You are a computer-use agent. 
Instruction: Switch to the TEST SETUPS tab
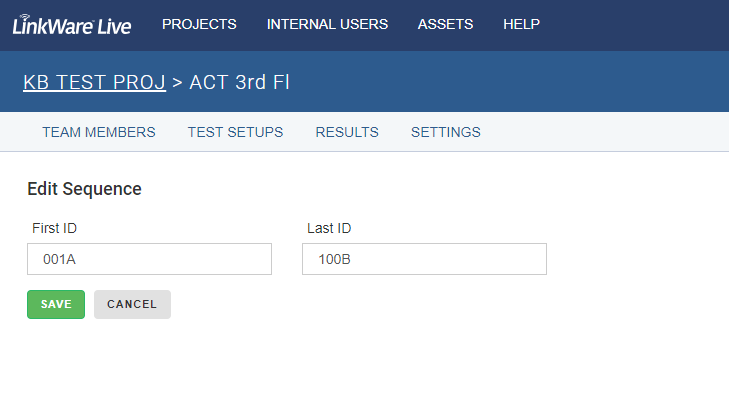pos(235,132)
